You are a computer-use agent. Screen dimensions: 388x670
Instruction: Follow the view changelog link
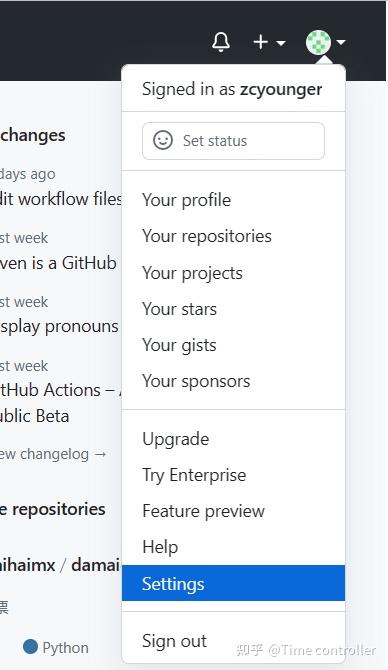pos(53,454)
